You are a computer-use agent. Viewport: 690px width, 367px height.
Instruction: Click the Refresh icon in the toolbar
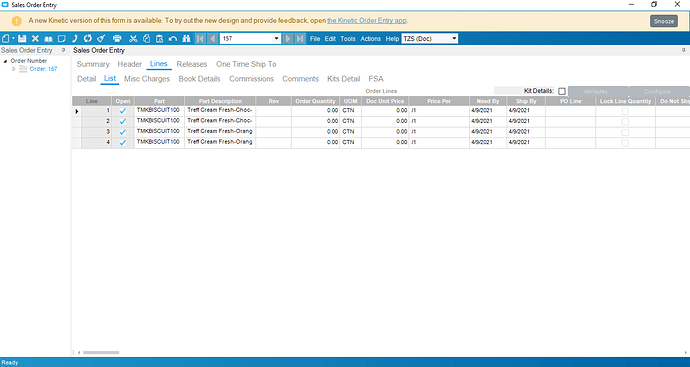coord(88,39)
